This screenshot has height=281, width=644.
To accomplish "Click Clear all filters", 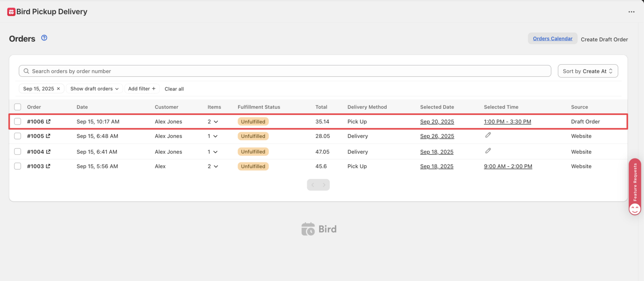I will click(x=174, y=89).
